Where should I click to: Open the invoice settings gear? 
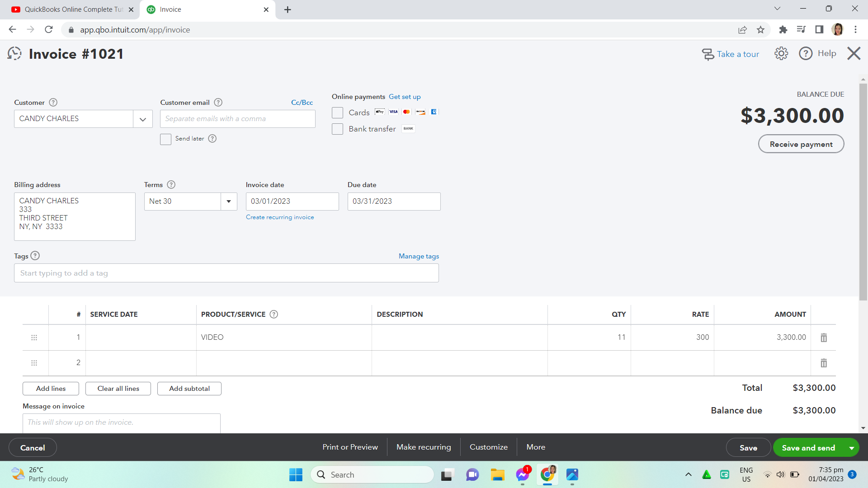click(781, 54)
